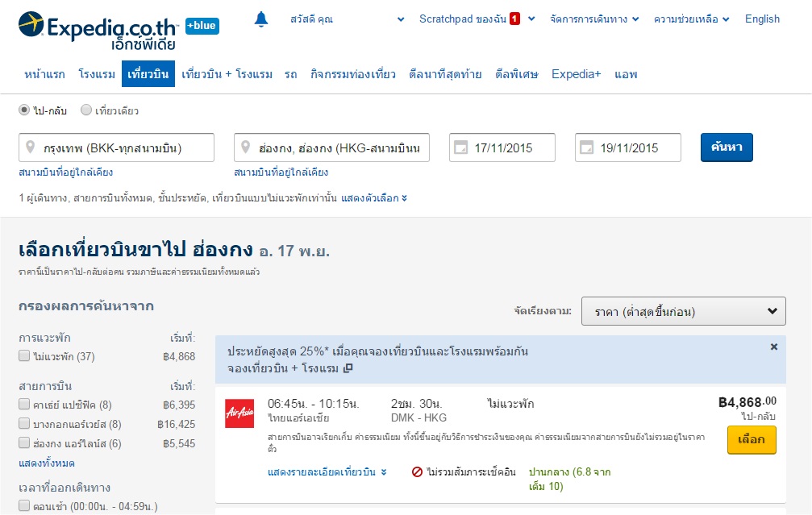Click the origin field กรุงเทพ (BKK-ทุกสนามบิน)
The width and height of the screenshot is (812, 515).
[x=116, y=147]
